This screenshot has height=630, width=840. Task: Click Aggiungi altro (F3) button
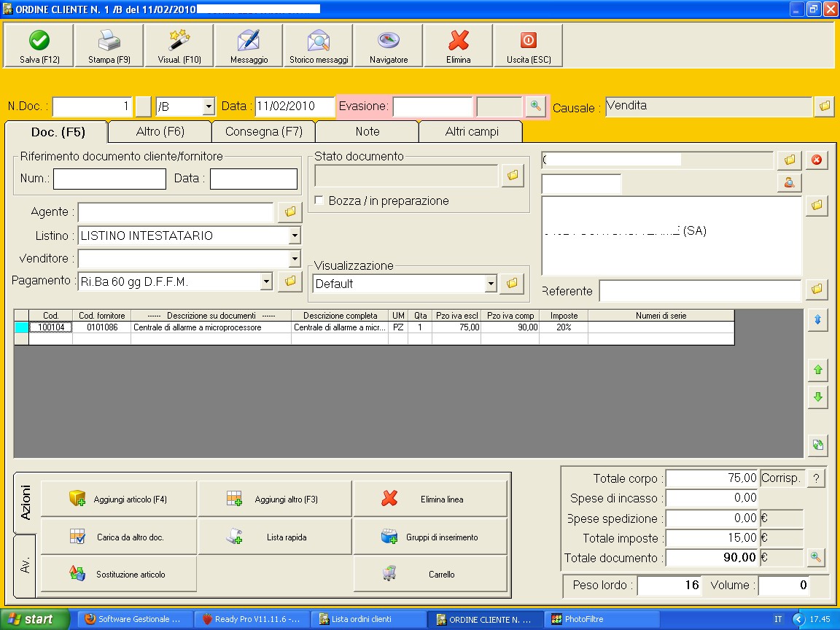coord(275,499)
